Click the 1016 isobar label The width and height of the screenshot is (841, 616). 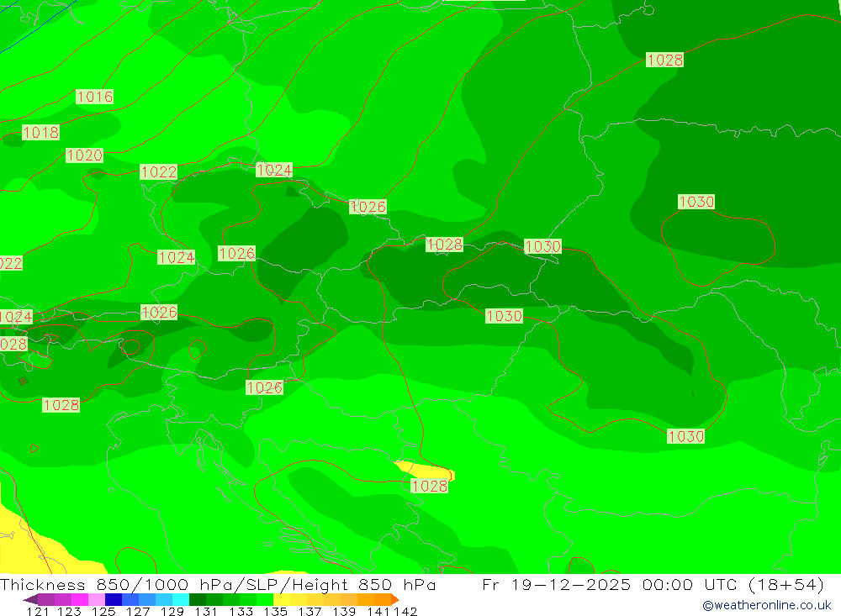tap(95, 97)
